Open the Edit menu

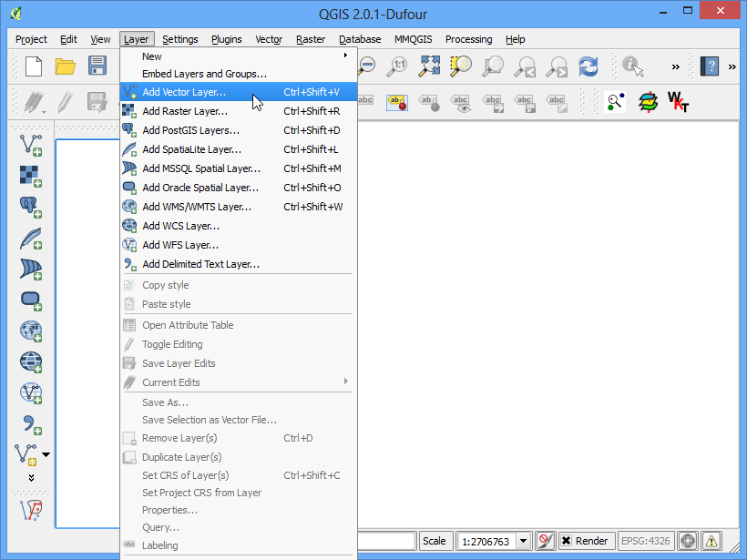click(x=68, y=39)
